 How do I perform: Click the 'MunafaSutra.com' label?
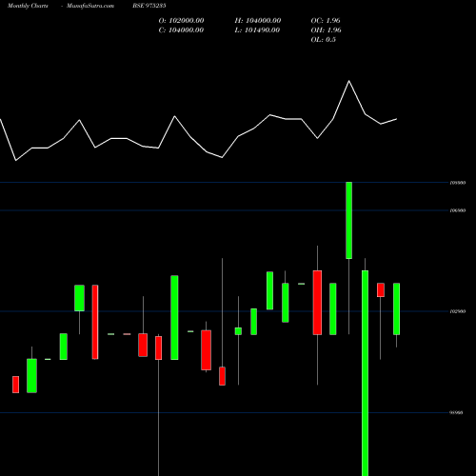(90, 6)
